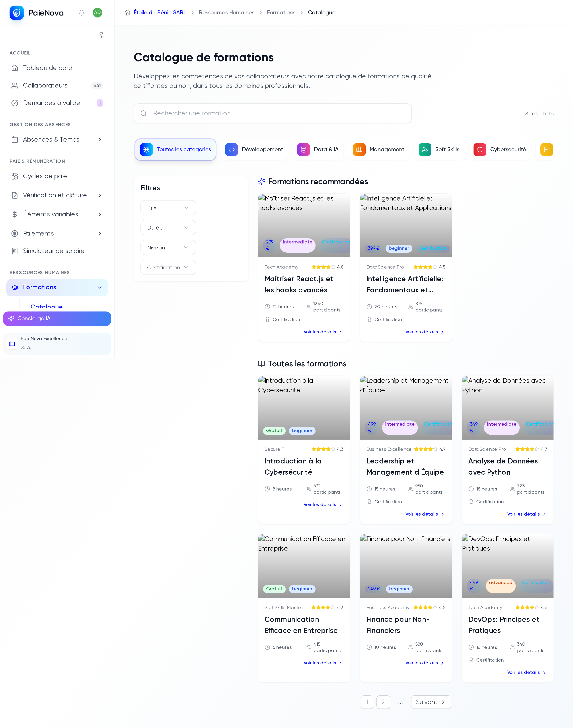Click the yellow chart category icon

tap(547, 150)
